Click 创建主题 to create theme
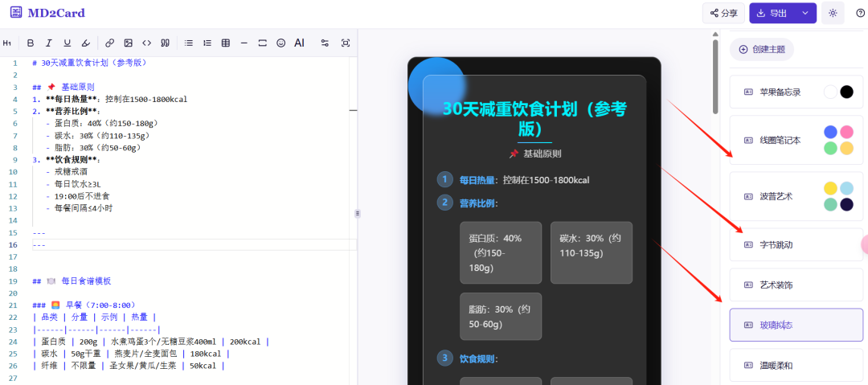Viewport: 868px width, 385px height. click(x=762, y=49)
